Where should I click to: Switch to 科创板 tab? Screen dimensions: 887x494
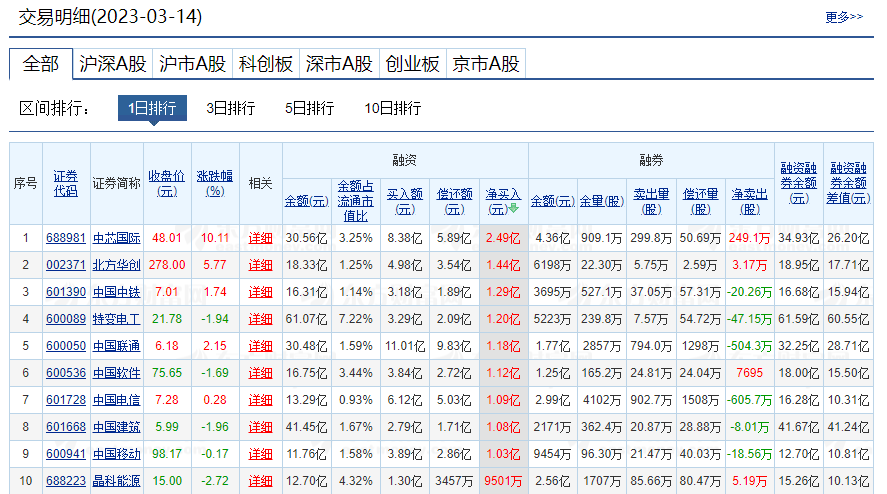click(266, 64)
